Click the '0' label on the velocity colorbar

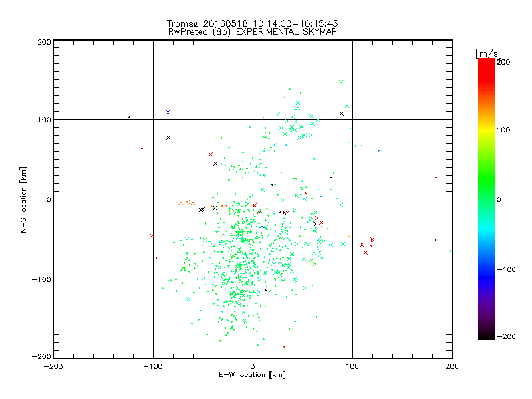[x=499, y=199]
